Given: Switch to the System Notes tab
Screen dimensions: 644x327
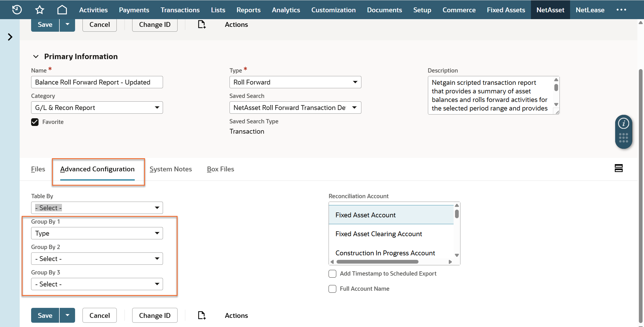Looking at the screenshot, I should click(x=170, y=169).
